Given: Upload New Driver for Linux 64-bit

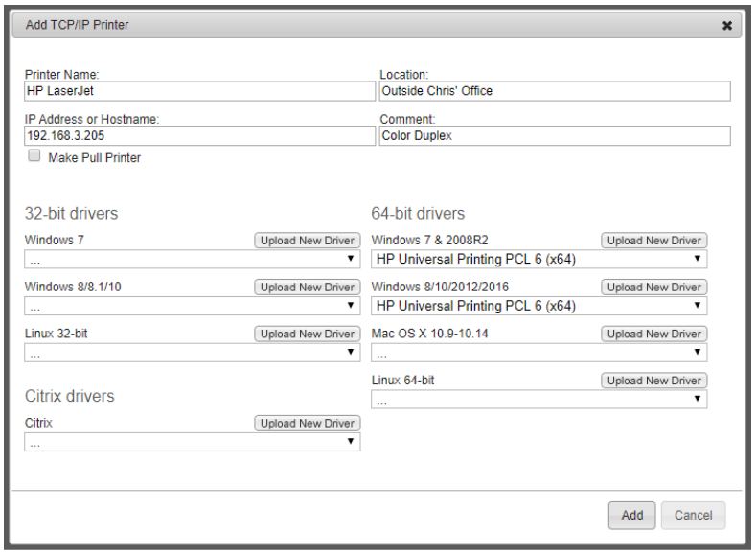Looking at the screenshot, I should (653, 382).
